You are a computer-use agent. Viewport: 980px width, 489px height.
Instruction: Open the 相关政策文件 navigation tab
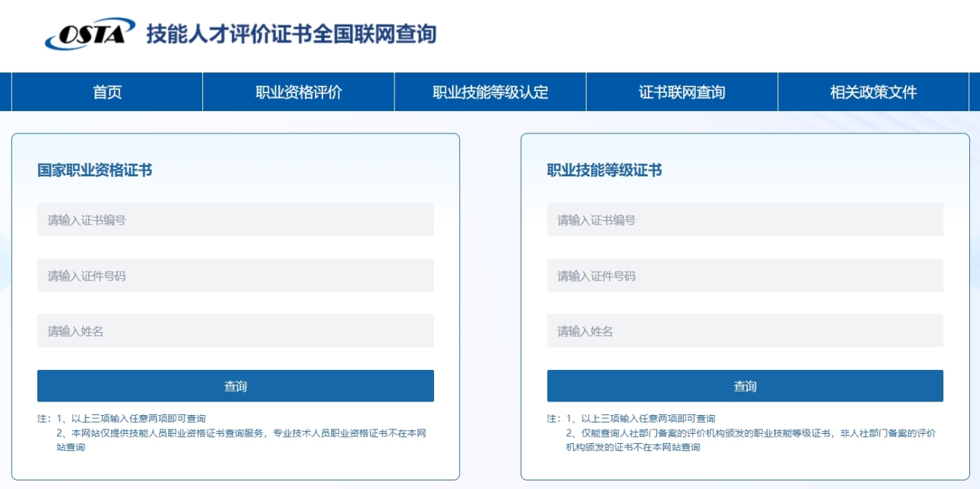(873, 92)
